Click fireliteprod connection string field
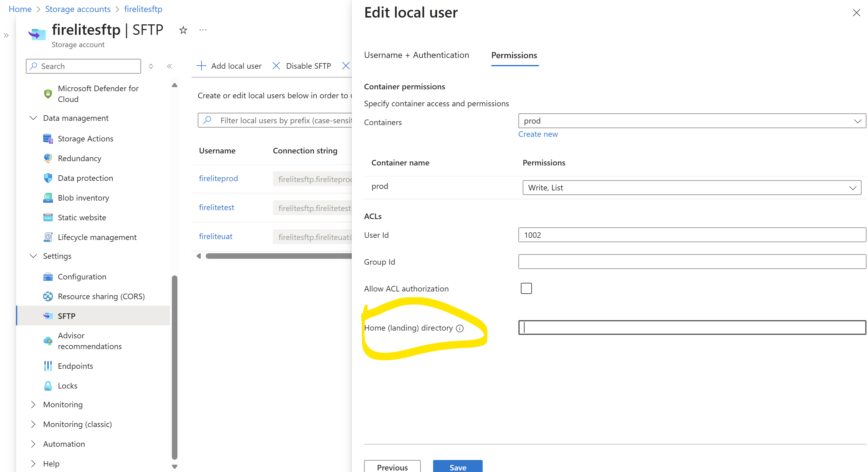 click(312, 179)
